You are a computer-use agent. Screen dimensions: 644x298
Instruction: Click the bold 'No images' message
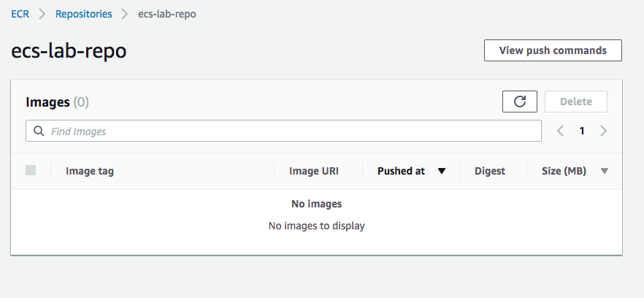[316, 204]
